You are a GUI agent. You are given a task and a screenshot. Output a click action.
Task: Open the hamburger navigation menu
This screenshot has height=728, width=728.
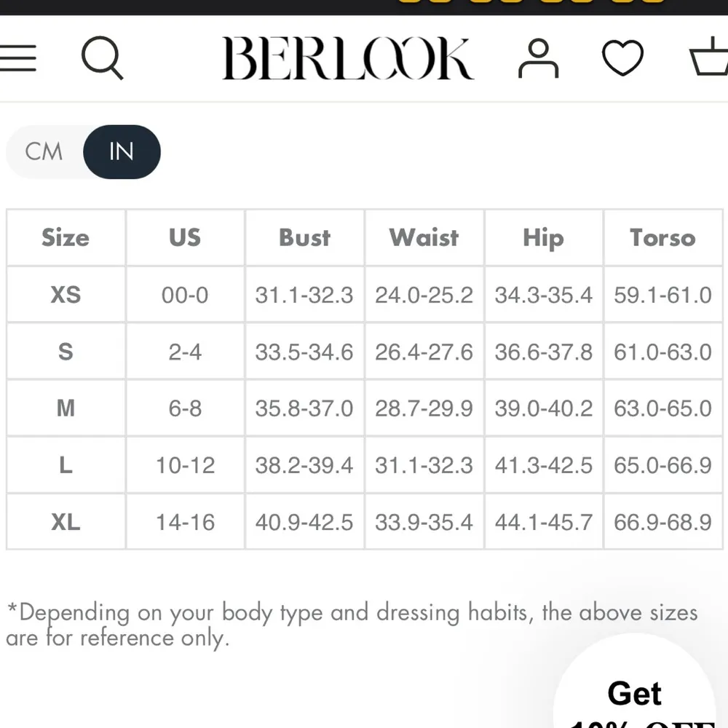[19, 58]
